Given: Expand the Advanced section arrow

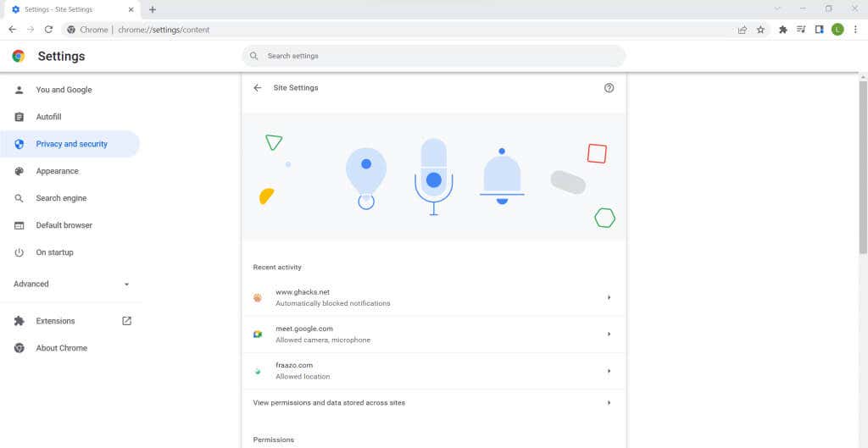Looking at the screenshot, I should coord(127,285).
